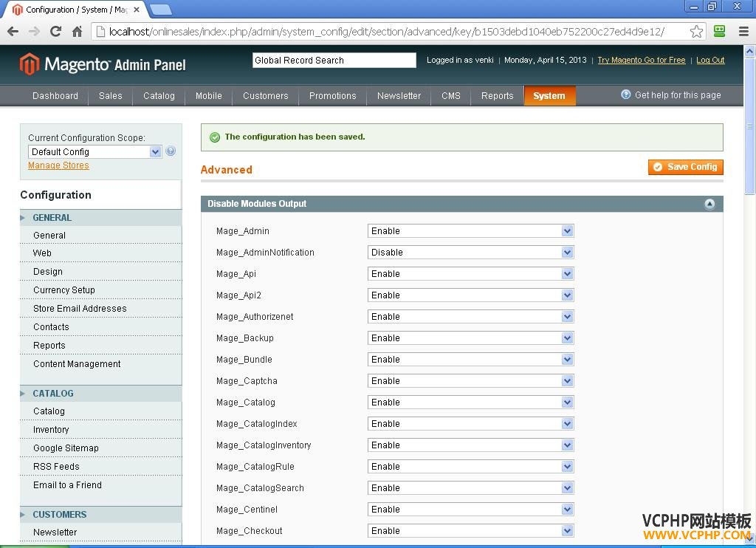Expand the CATALOG sidebar group
The height and width of the screenshot is (548, 756).
[101, 394]
